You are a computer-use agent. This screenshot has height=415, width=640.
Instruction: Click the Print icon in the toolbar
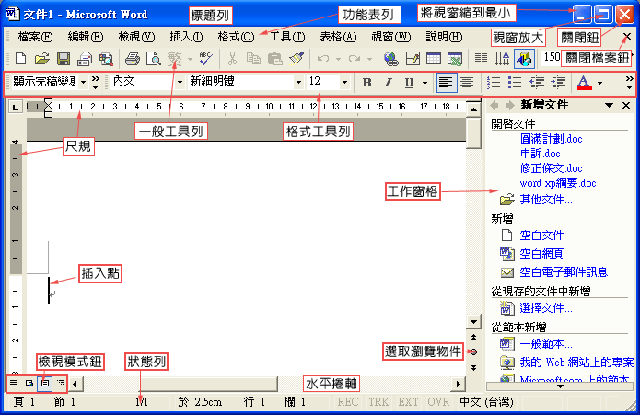coord(131,59)
